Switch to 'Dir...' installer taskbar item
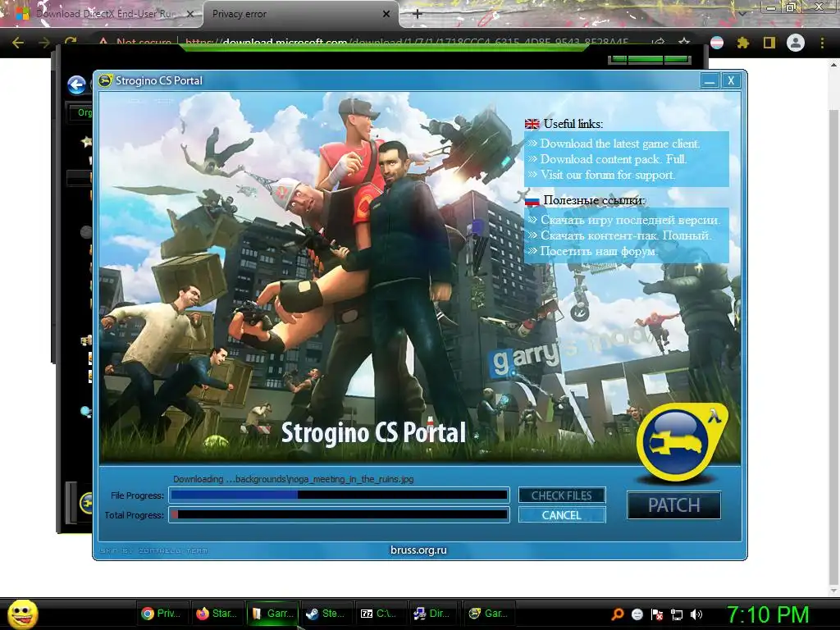 pyautogui.click(x=434, y=614)
